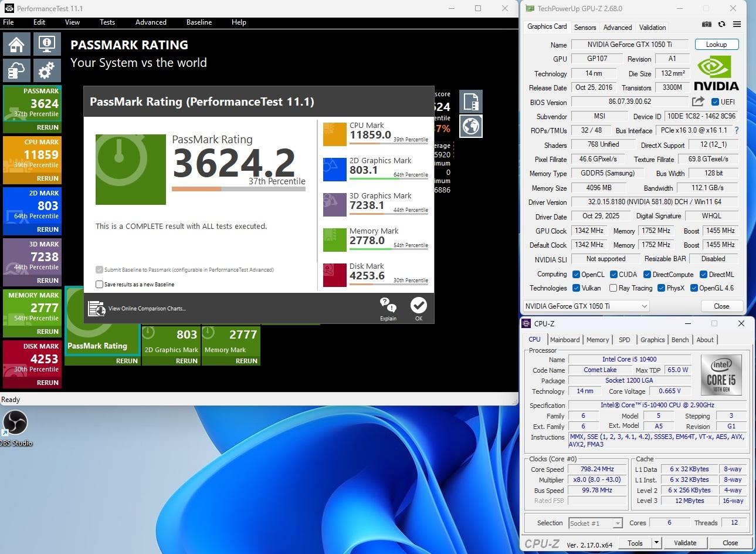Click the Close button in CPU-Z
This screenshot has height=554, width=756.
point(730,543)
